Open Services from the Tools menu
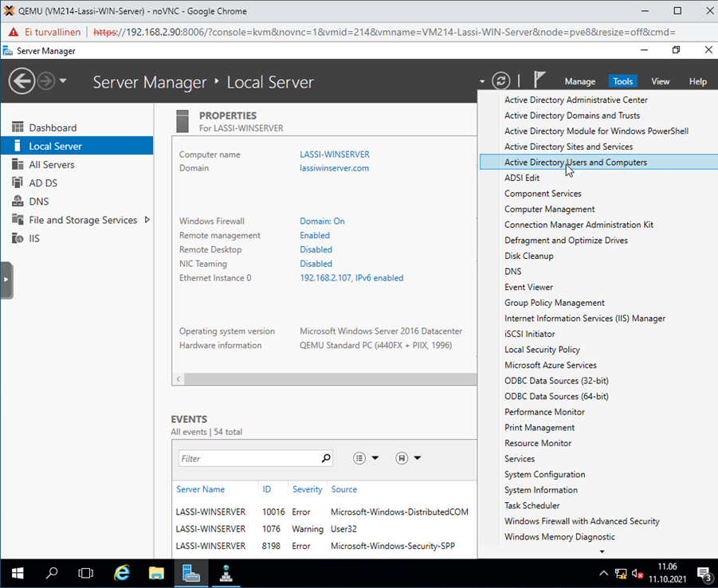The width and height of the screenshot is (718, 588). [520, 459]
